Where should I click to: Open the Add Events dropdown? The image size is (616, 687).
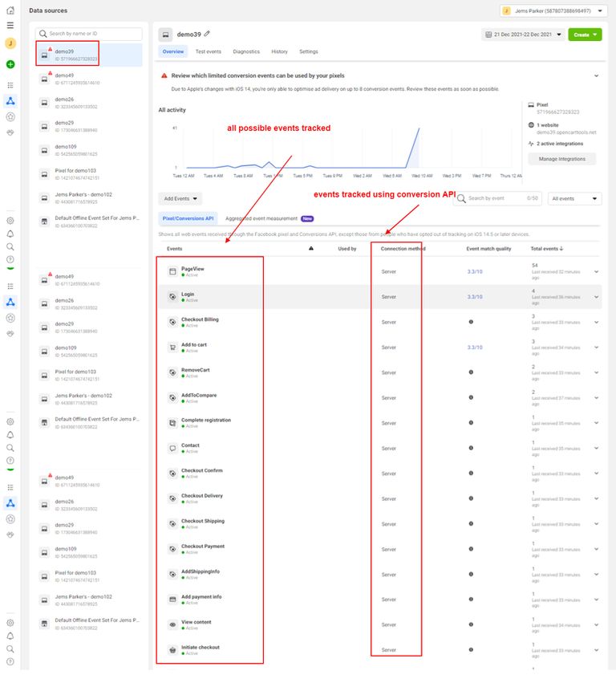click(180, 198)
